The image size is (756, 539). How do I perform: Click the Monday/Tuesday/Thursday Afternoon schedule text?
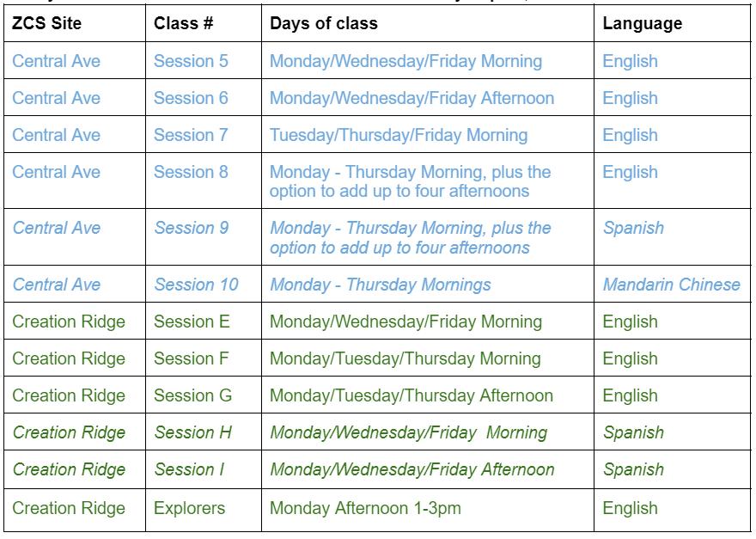[x=412, y=395]
